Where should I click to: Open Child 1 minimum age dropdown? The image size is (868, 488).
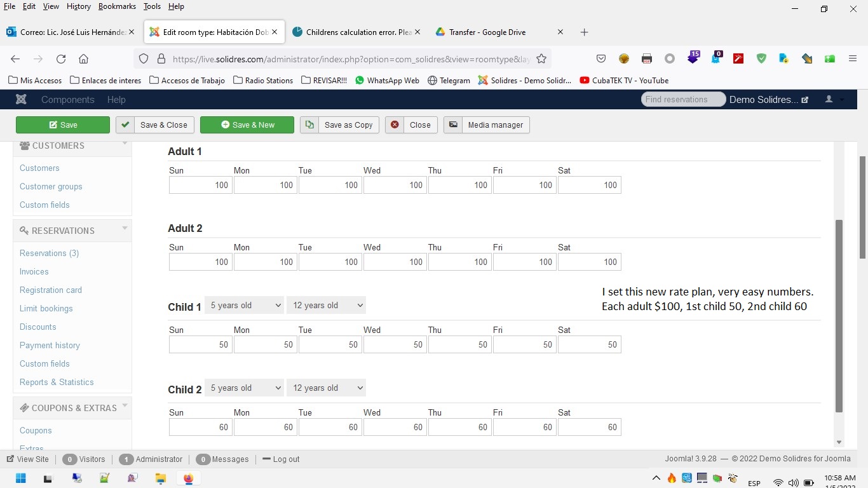tap(245, 306)
